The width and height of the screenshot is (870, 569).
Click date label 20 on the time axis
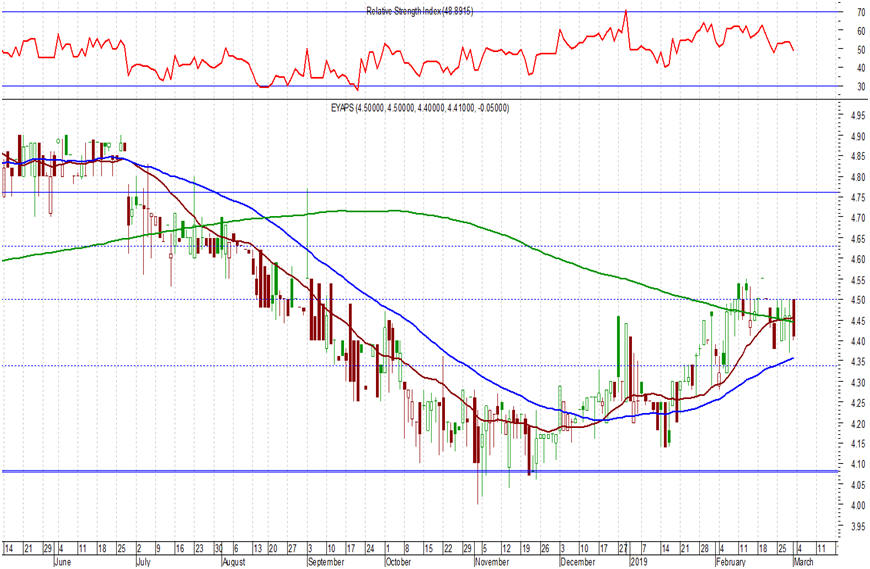(x=272, y=548)
